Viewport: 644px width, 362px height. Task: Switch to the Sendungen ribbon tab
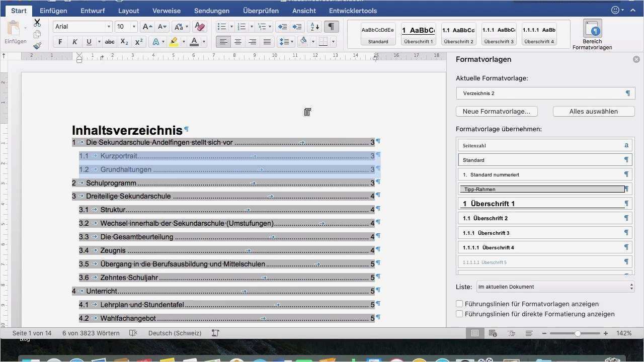click(211, 11)
